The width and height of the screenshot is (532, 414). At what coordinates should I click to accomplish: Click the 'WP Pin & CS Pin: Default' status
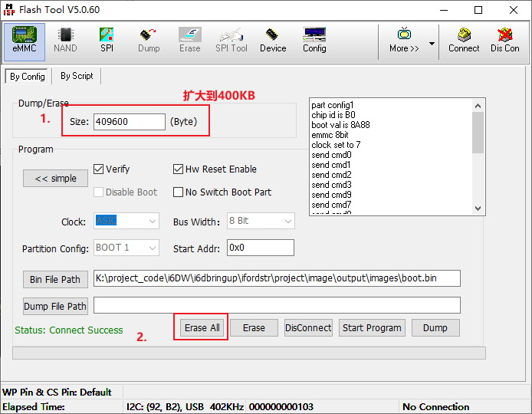click(57, 393)
